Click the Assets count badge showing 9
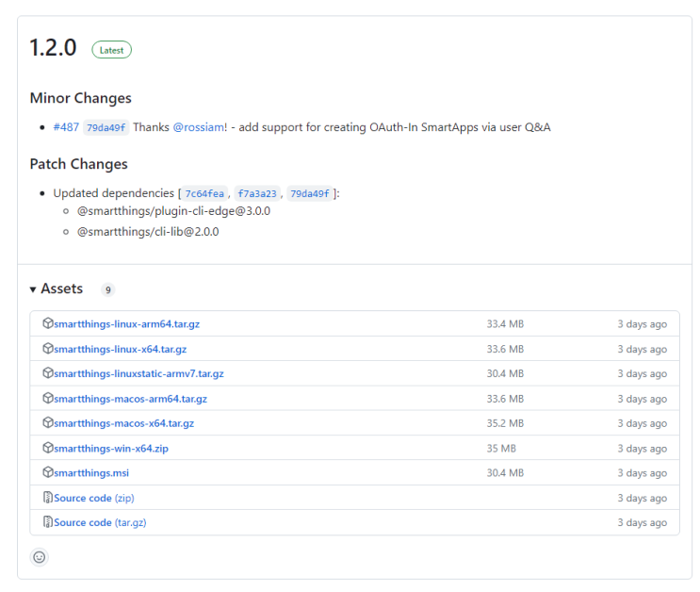The image size is (700, 592). coord(107,290)
